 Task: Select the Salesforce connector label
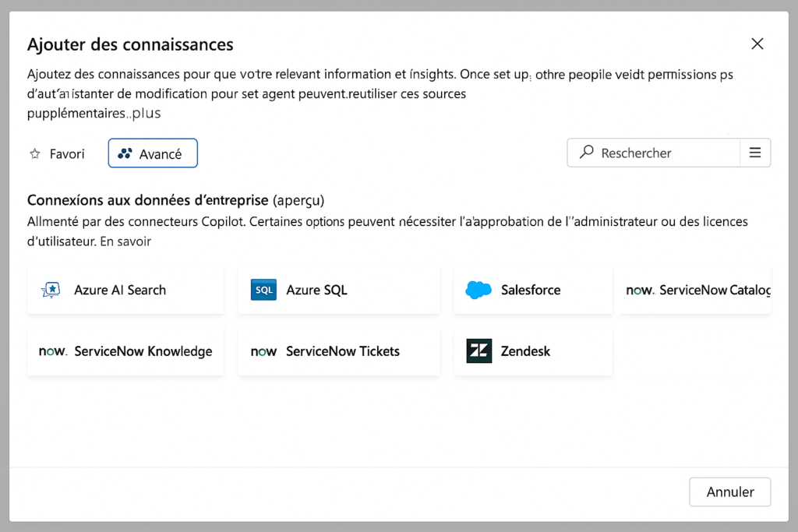[531, 290]
